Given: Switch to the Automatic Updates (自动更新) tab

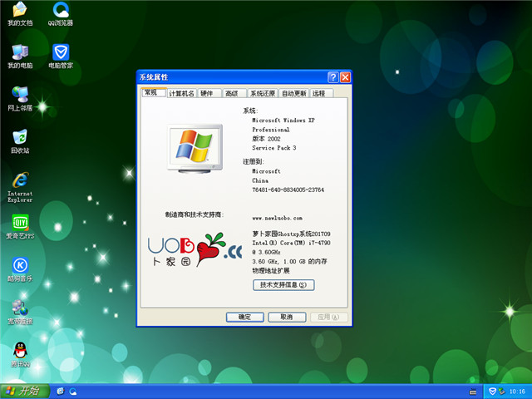Looking at the screenshot, I should (x=293, y=93).
